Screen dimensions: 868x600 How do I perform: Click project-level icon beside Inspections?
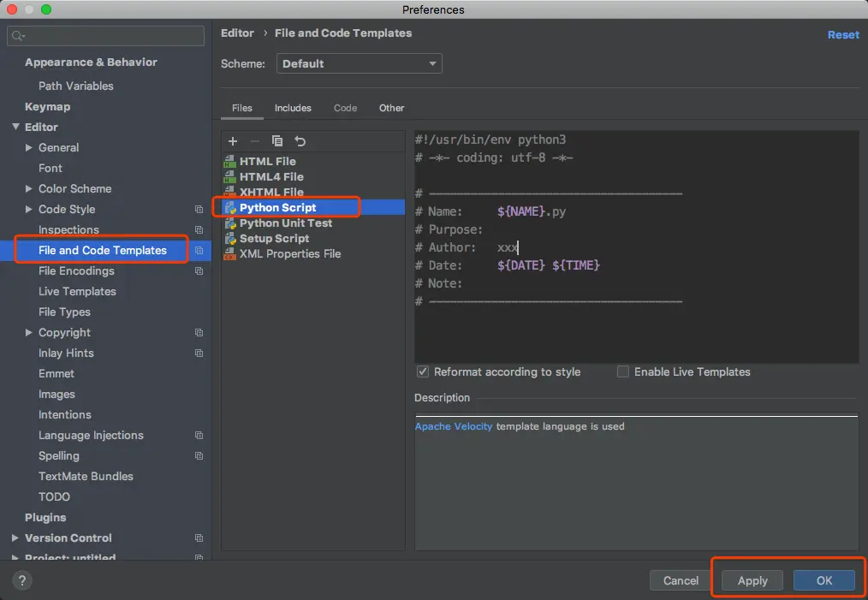click(199, 229)
